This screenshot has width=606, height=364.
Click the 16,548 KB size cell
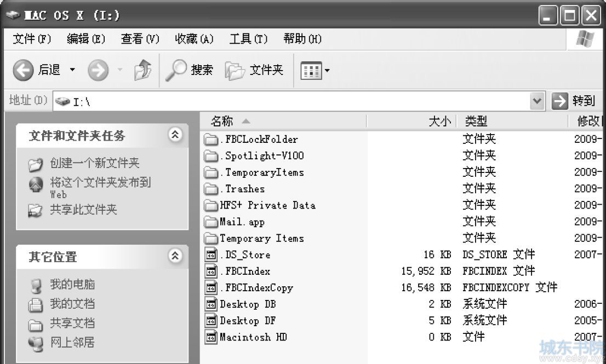[426, 287]
